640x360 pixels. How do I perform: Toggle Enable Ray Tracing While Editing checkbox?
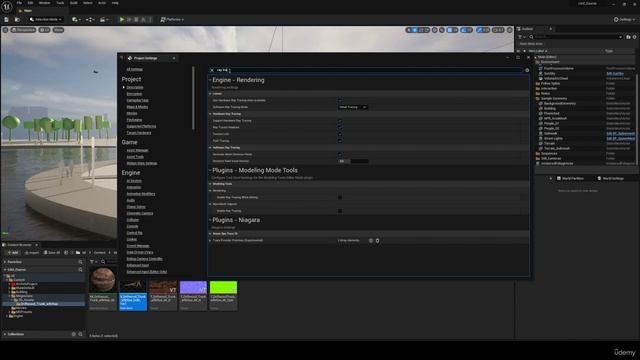pyautogui.click(x=340, y=198)
